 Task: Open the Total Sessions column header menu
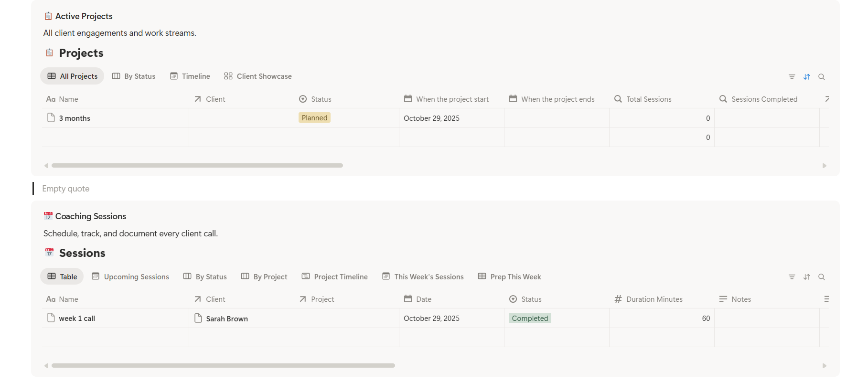point(648,99)
